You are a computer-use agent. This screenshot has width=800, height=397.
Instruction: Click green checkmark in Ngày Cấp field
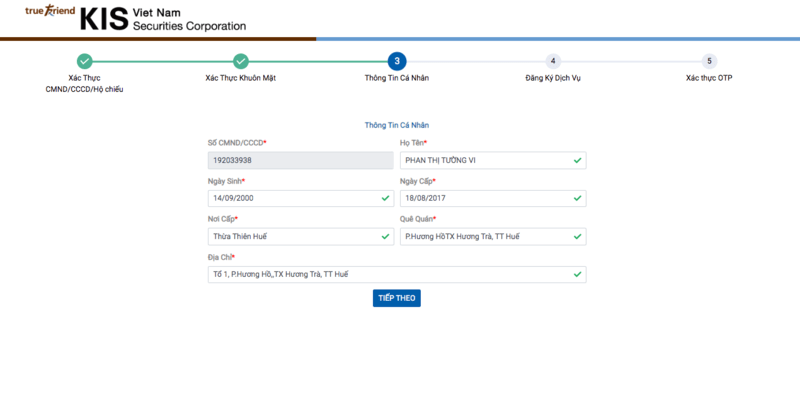pos(577,198)
